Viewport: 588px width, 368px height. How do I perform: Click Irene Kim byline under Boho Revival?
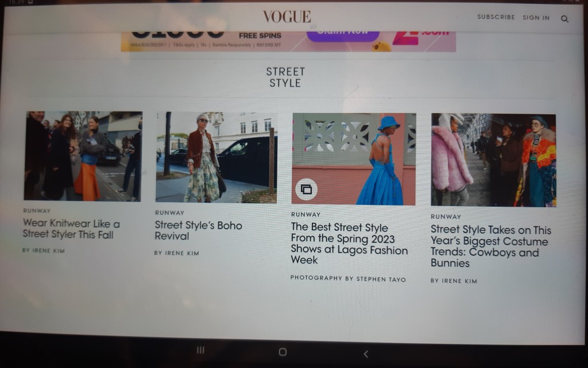176,253
